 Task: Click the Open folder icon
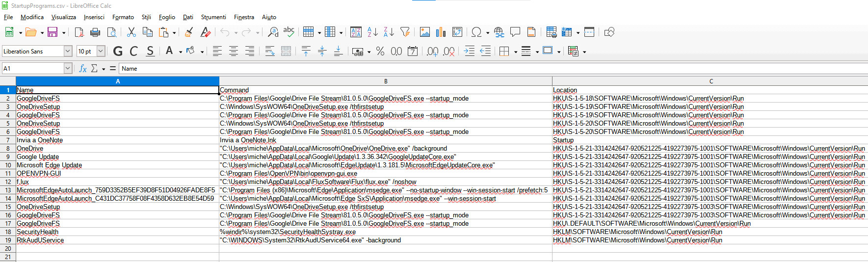pos(31,32)
